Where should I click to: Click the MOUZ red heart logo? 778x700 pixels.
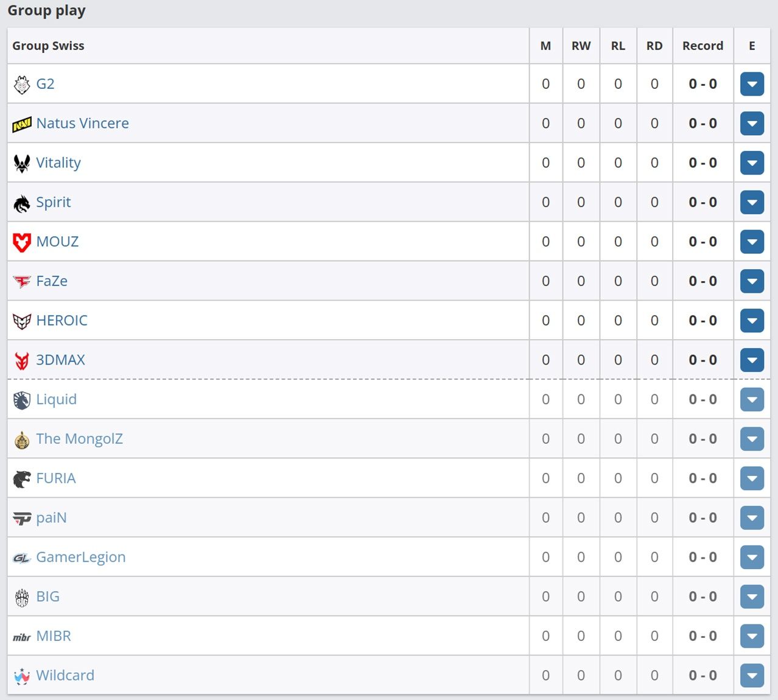coord(22,242)
